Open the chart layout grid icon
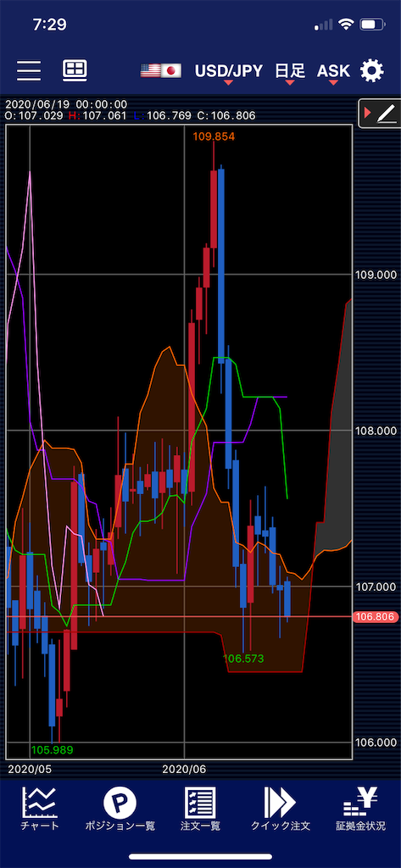This screenshot has height=868, width=401. (75, 70)
